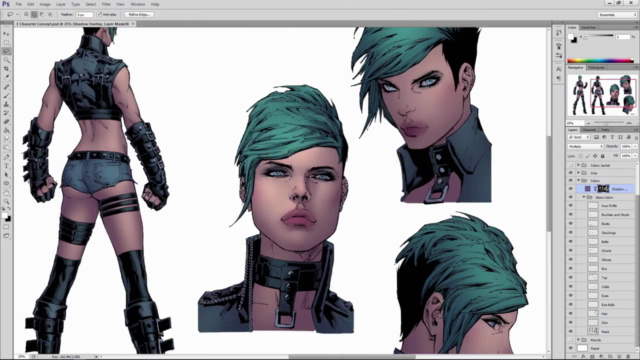
Task: Open the History panel icon
Action: (558, 33)
